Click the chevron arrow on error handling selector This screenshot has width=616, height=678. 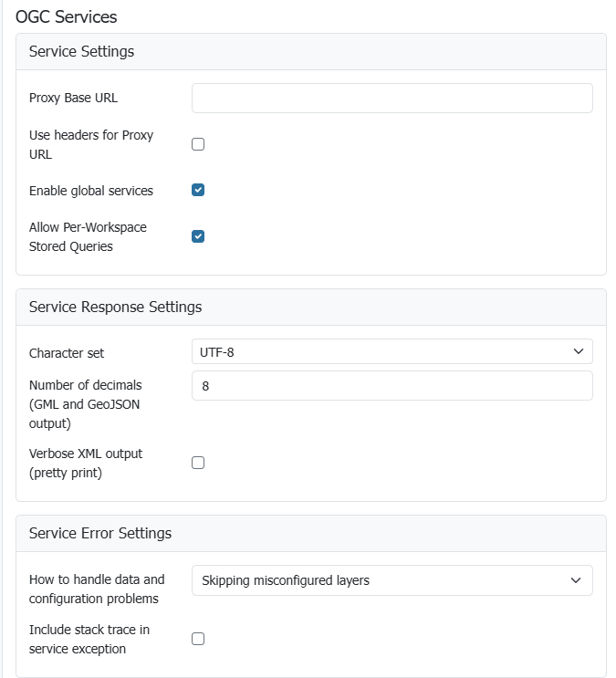[575, 580]
